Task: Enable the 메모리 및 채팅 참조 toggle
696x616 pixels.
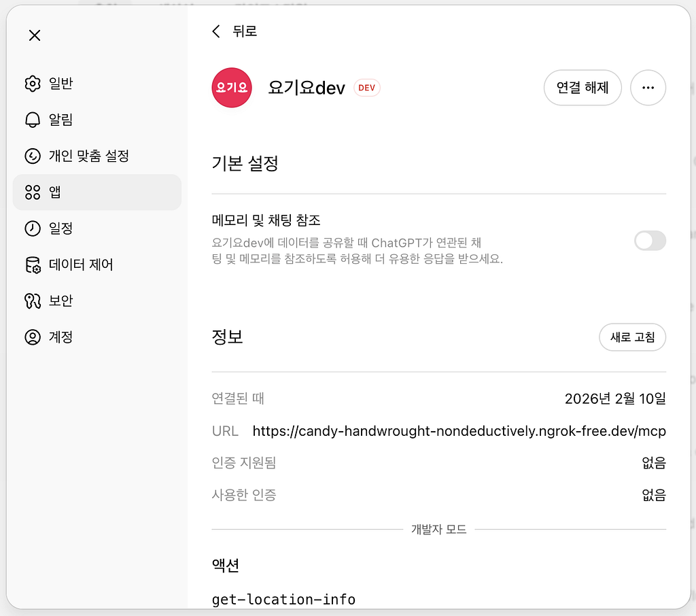Action: tap(650, 241)
